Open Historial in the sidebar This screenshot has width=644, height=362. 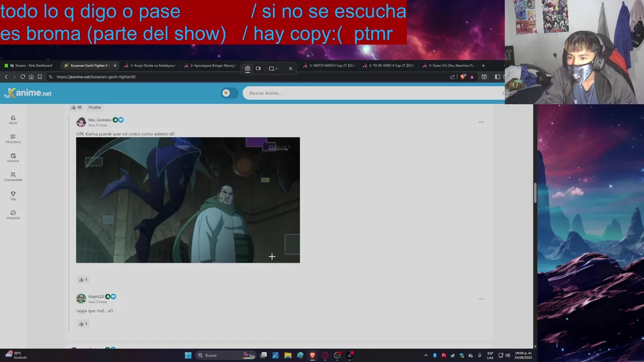coord(13,215)
